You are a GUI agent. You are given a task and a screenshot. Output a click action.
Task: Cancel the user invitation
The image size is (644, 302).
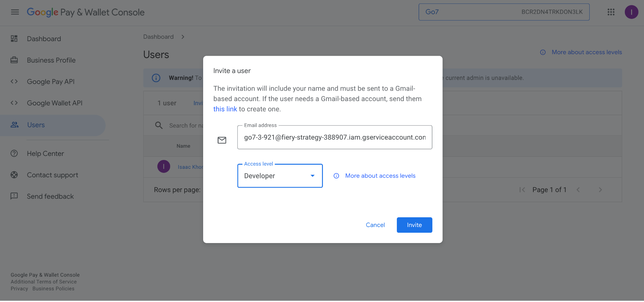point(375,225)
